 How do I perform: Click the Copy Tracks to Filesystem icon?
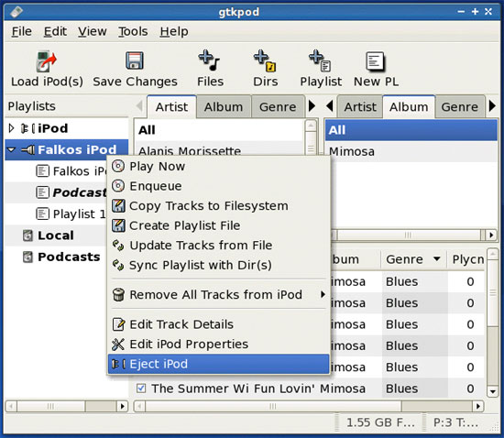(x=118, y=205)
